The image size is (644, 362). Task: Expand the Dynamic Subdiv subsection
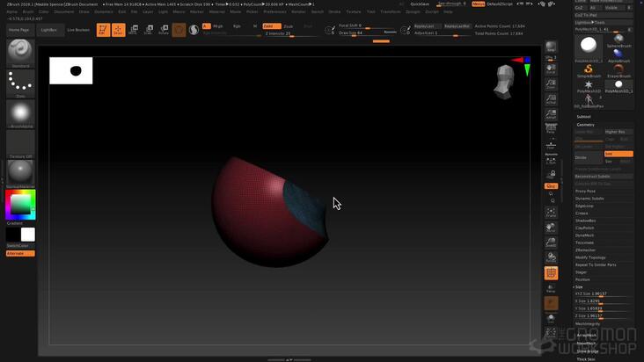(589, 199)
